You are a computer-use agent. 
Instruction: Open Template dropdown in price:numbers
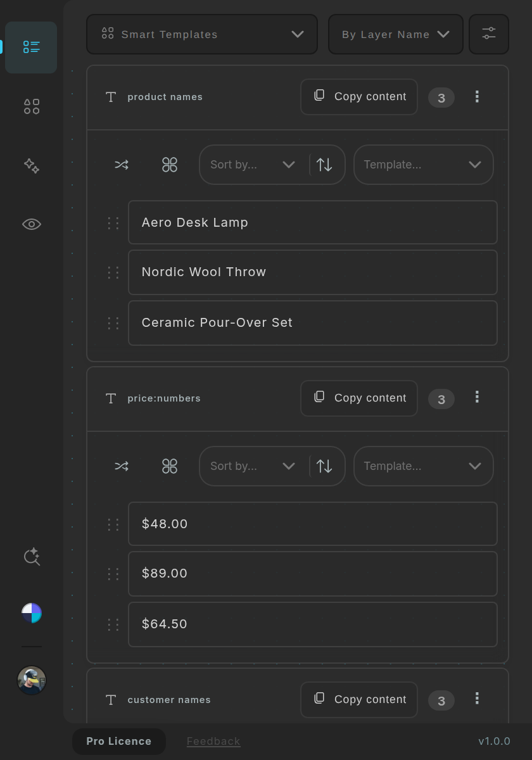[x=423, y=466]
